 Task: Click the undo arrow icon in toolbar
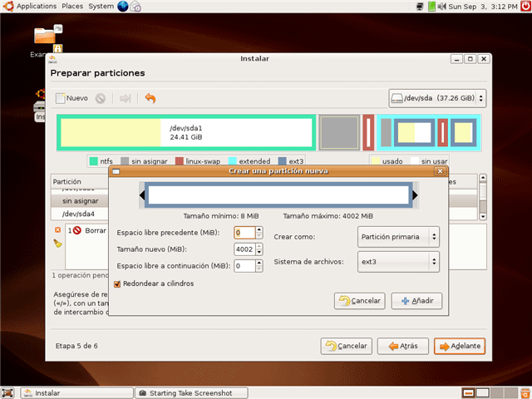[150, 98]
